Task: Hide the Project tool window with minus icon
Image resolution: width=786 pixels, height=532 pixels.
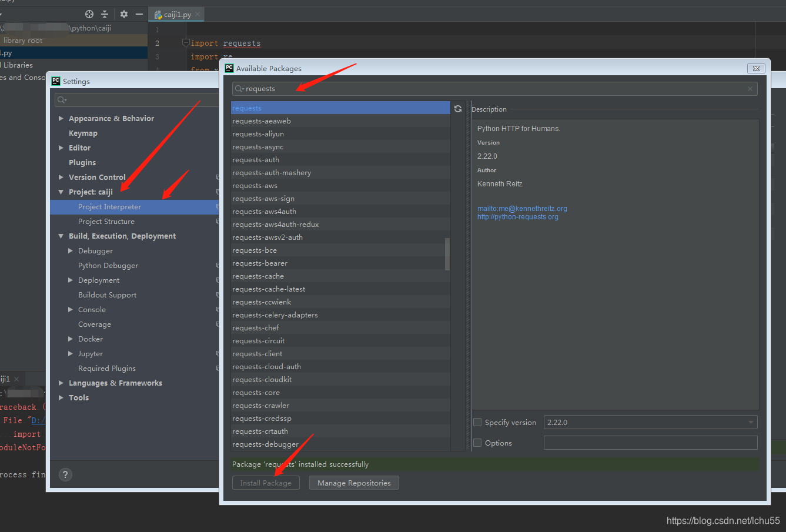Action: coord(139,14)
